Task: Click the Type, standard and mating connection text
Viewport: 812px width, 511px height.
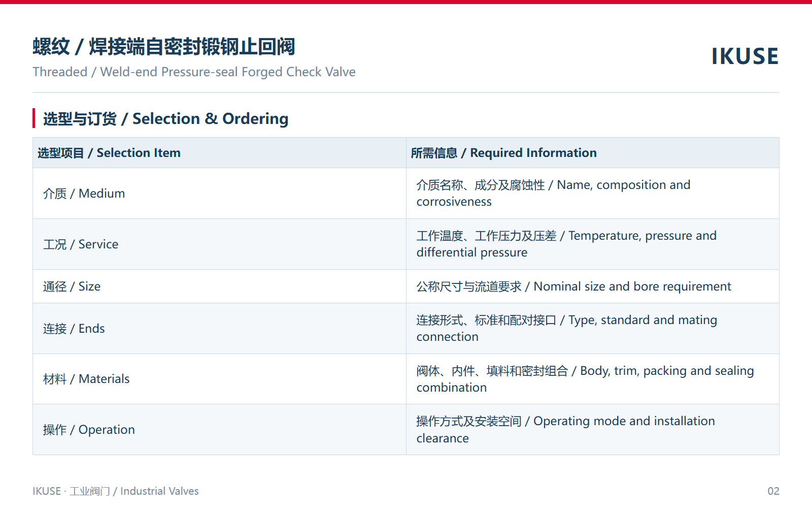Action: (x=567, y=329)
